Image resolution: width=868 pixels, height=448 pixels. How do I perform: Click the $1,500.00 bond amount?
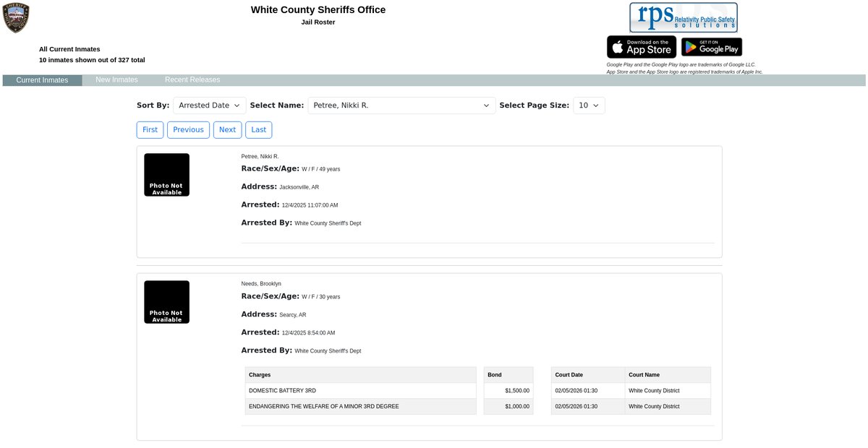click(x=517, y=391)
